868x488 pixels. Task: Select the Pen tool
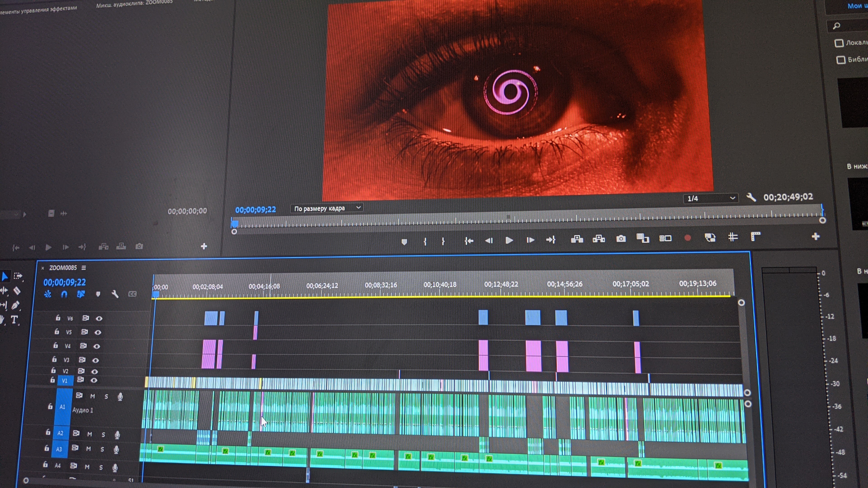coord(15,305)
